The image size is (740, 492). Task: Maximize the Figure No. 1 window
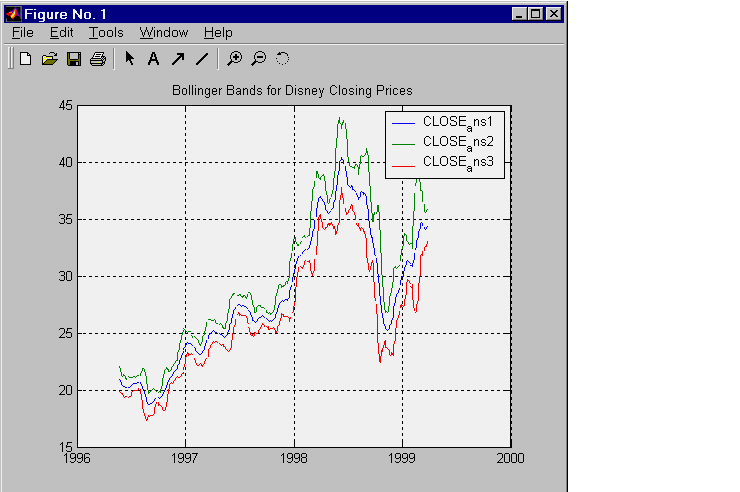point(536,14)
